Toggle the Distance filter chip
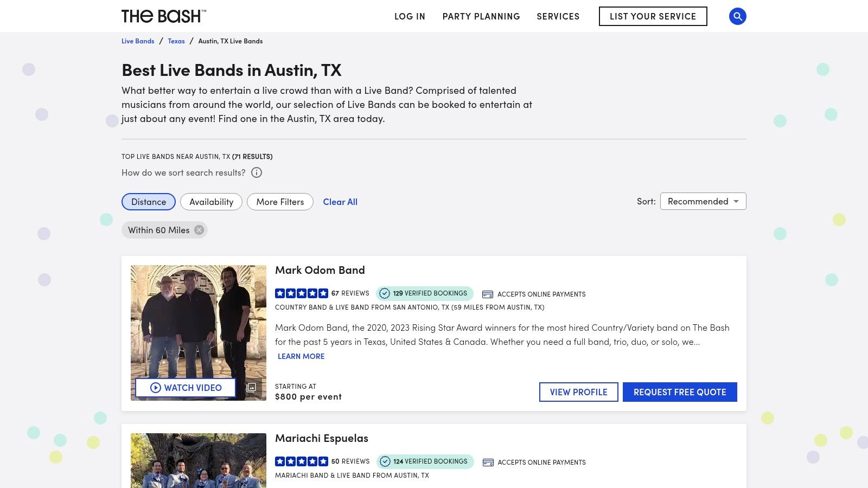868x488 pixels. pyautogui.click(x=148, y=201)
